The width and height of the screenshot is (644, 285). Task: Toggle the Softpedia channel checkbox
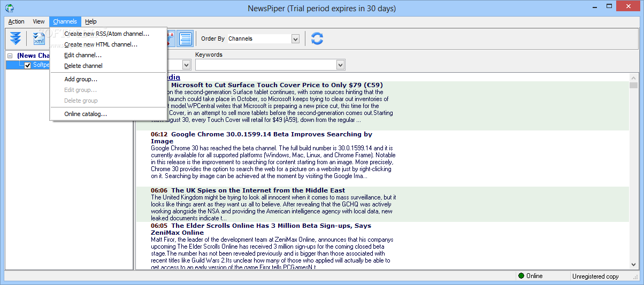tap(28, 65)
